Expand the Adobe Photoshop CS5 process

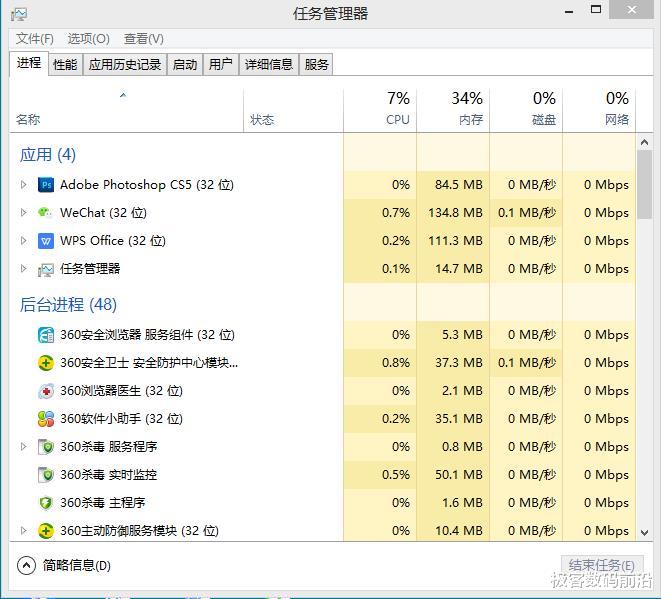tap(24, 184)
